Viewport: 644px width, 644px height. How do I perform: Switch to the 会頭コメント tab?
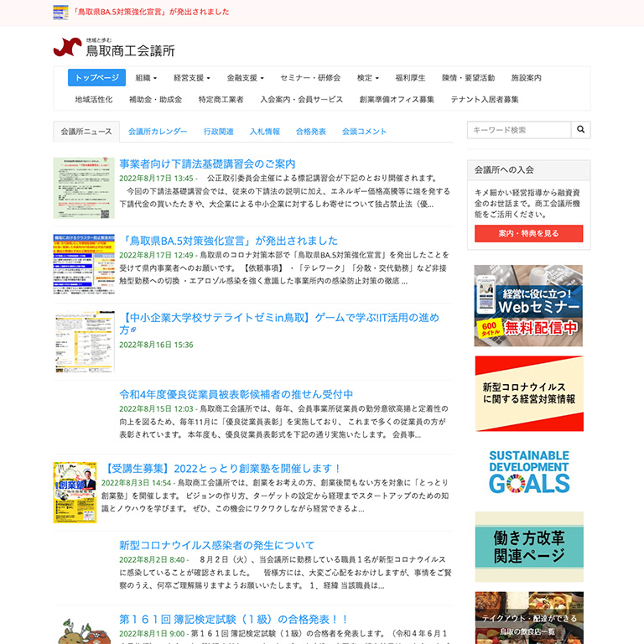[364, 132]
